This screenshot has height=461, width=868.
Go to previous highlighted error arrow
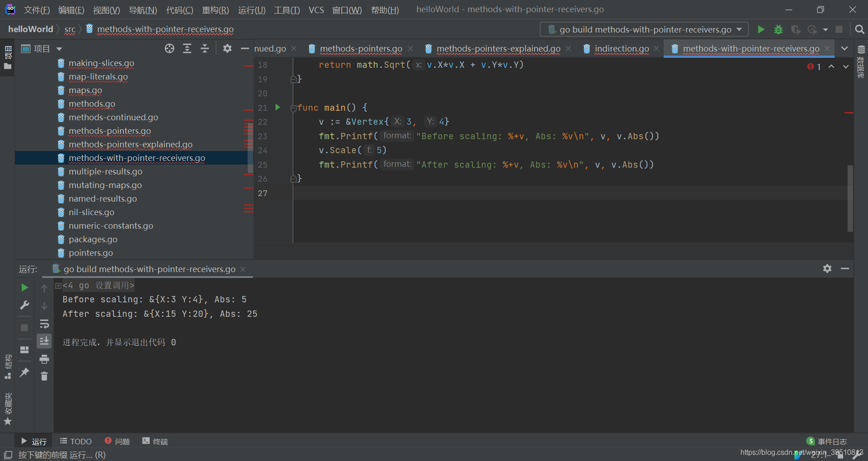(x=831, y=66)
